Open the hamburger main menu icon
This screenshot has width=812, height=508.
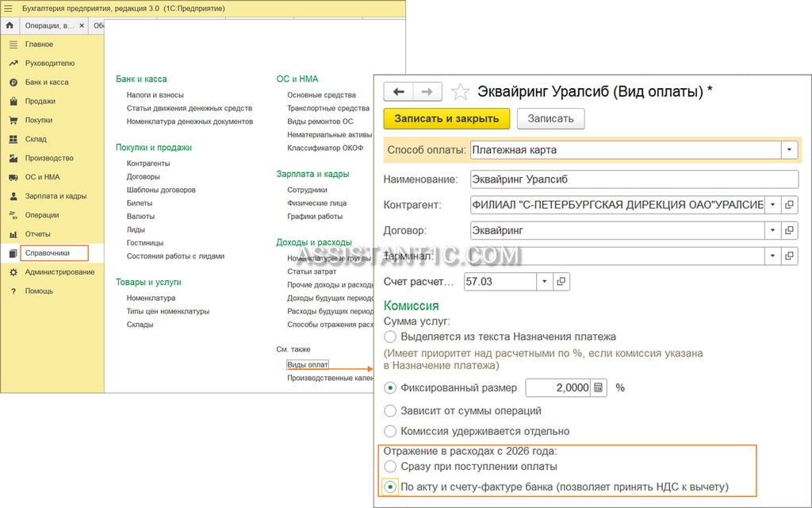point(8,8)
